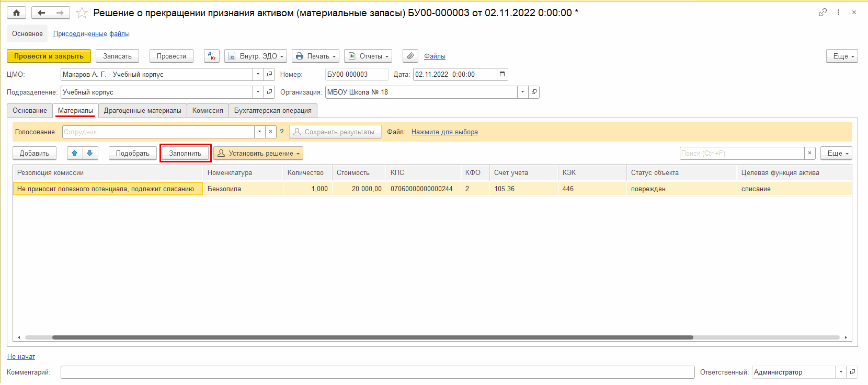This screenshot has height=385, width=868.
Task: Click the Подобрать button
Action: click(x=133, y=153)
